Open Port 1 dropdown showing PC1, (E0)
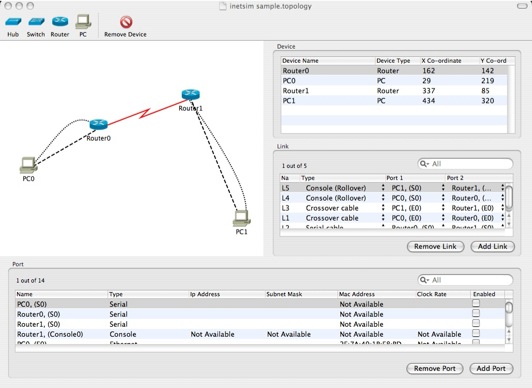Image resolution: width=532 pixels, height=388 pixels. [x=443, y=208]
